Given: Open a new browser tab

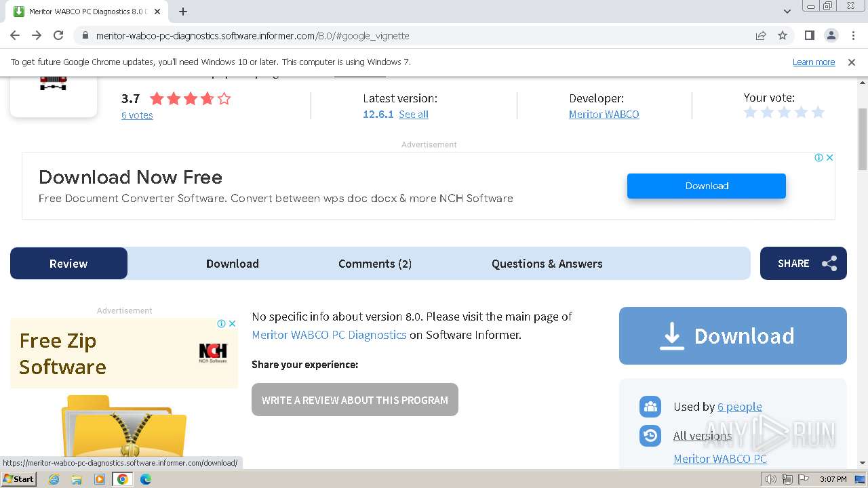Looking at the screenshot, I should (x=183, y=12).
